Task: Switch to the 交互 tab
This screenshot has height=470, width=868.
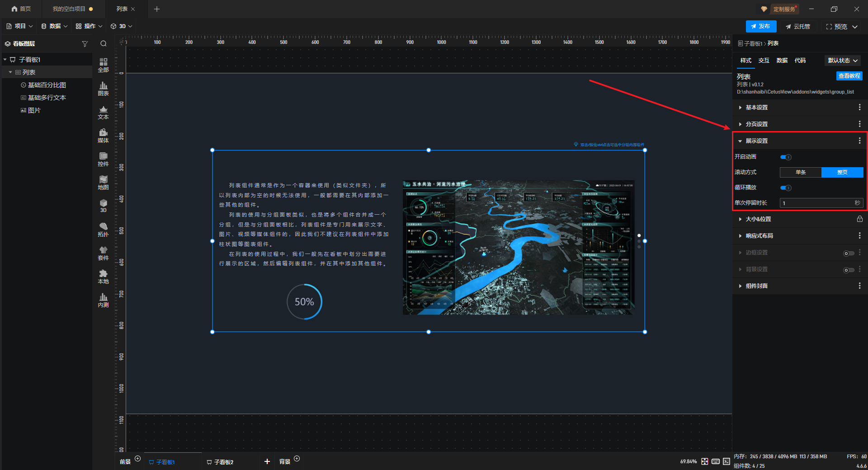Action: click(764, 61)
